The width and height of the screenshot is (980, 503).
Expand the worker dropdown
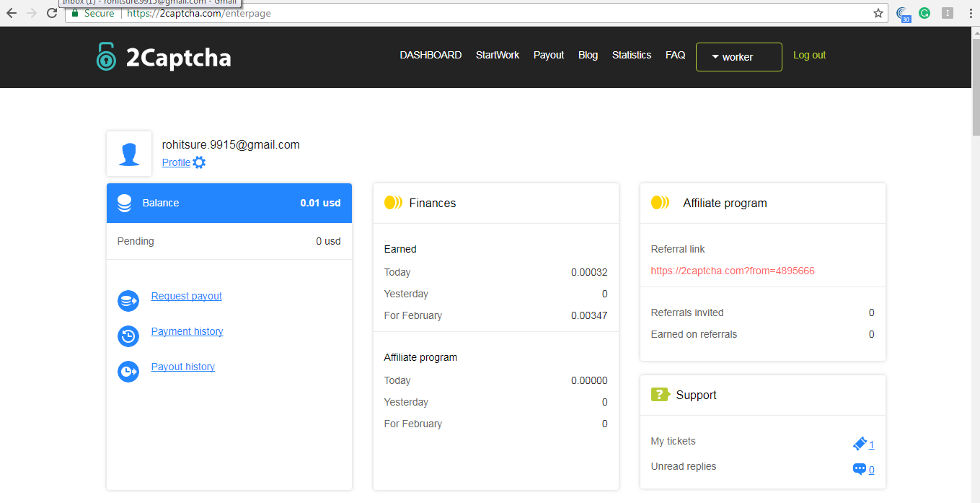click(x=738, y=57)
